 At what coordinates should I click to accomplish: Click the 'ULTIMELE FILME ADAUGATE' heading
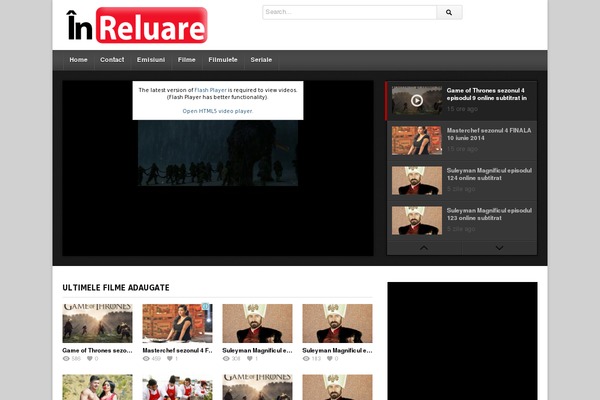[x=116, y=287]
